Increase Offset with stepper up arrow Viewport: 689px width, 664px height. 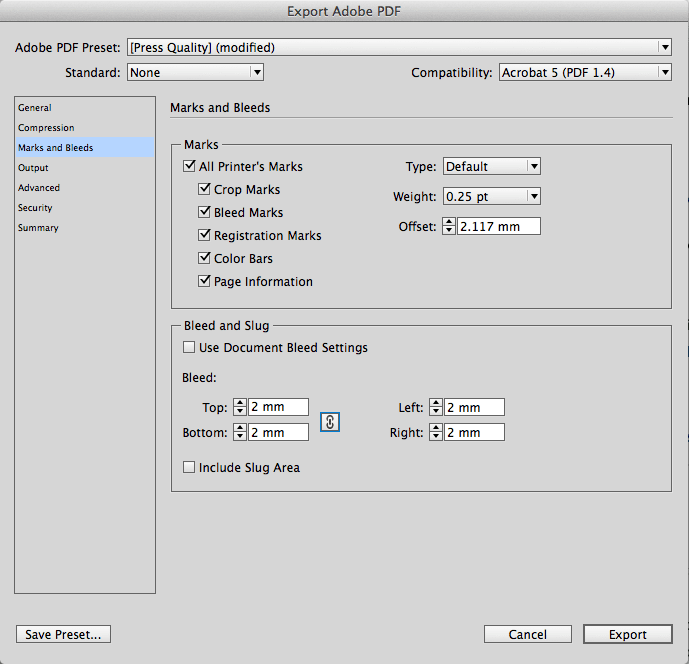tap(449, 222)
